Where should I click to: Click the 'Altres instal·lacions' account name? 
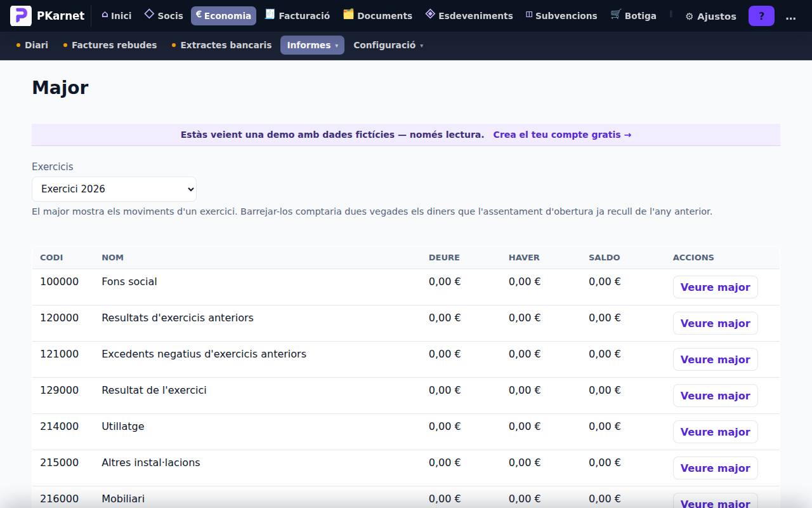coord(151,462)
